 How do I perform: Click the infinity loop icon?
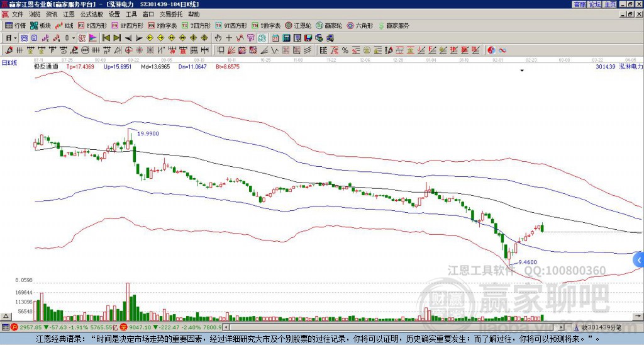coord(502,50)
